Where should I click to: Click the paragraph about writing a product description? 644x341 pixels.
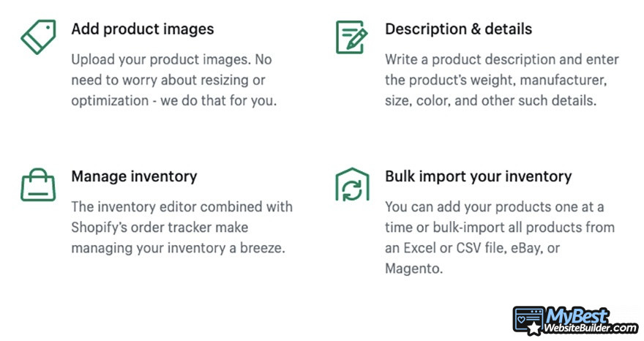(501, 80)
